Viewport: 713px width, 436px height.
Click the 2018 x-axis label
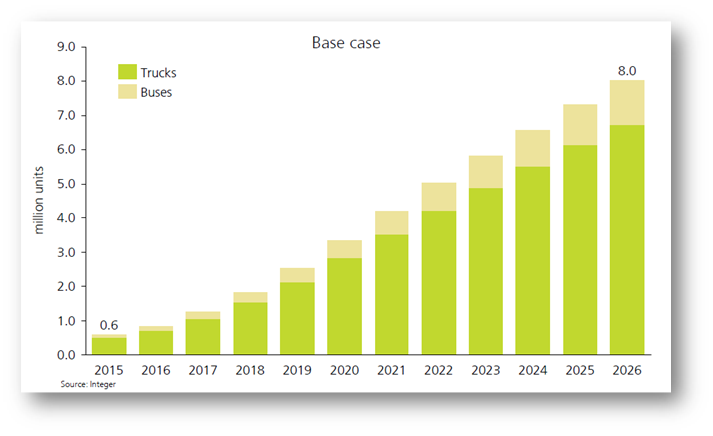(x=250, y=370)
